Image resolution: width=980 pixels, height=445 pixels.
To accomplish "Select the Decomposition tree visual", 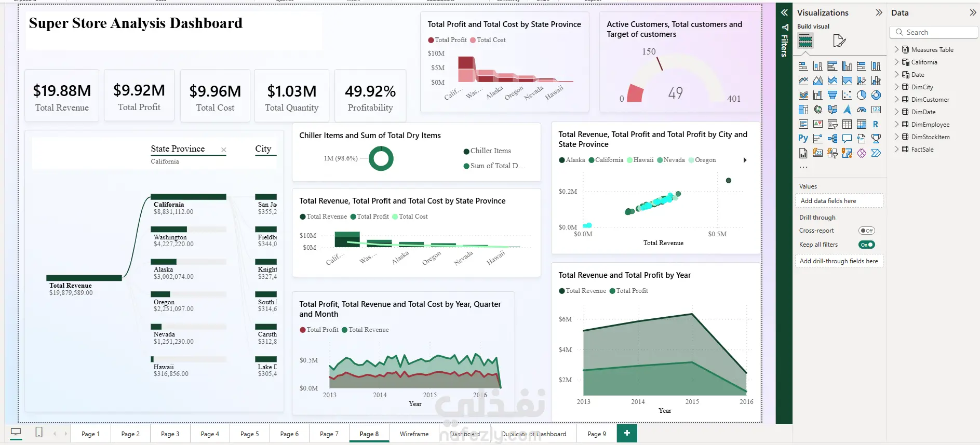I will coord(832,139).
